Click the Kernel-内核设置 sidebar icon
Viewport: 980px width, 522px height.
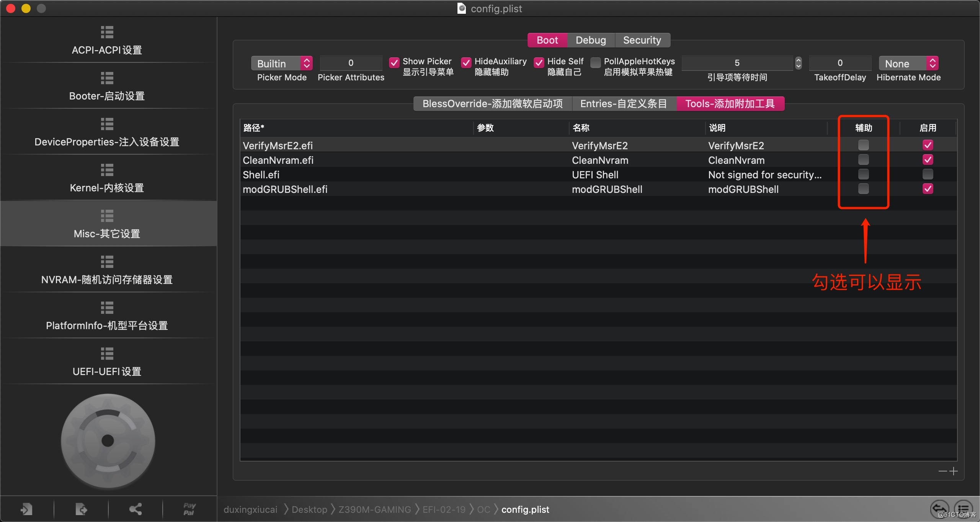pyautogui.click(x=106, y=188)
